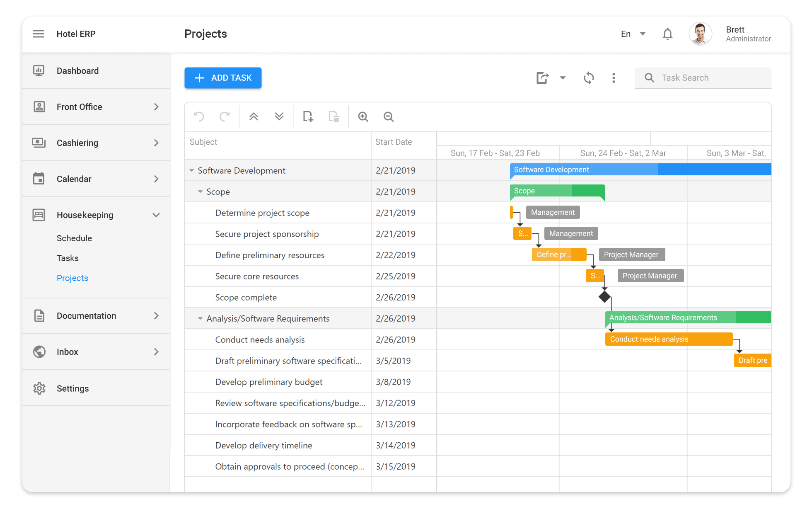Collapse the Scope section in the task list
Screen dimensions: 812x514
200,192
